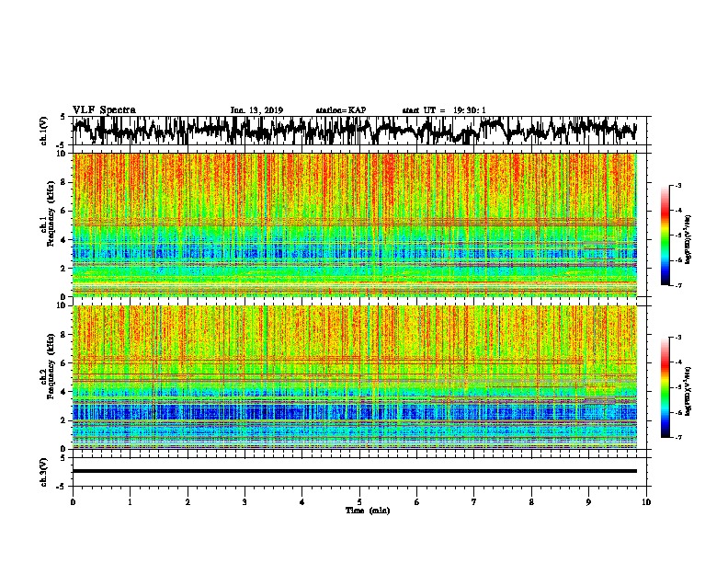
Task: Click the flat ch.3 black signal line
Action: tap(354, 471)
